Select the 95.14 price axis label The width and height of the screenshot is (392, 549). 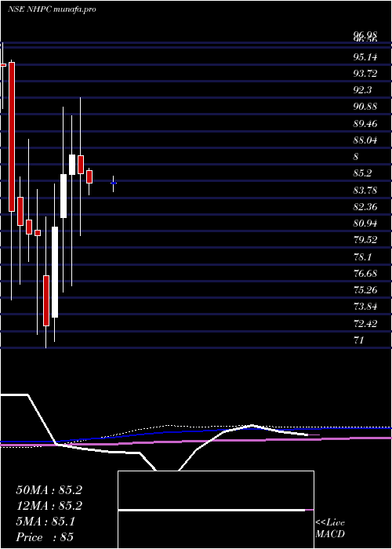pyautogui.click(x=365, y=57)
